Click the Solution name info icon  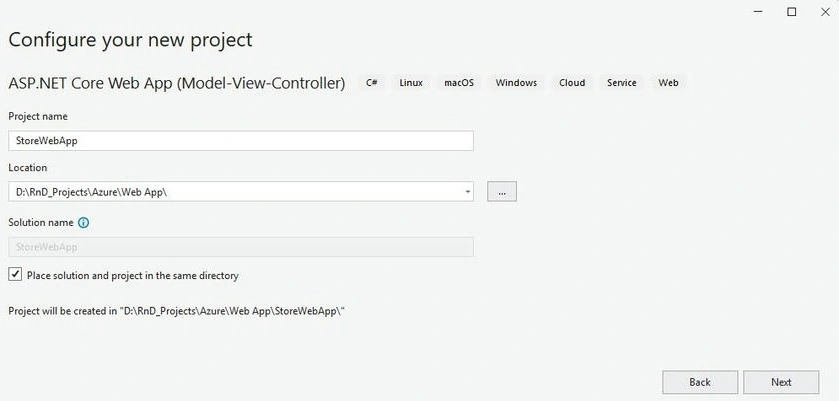pos(83,223)
